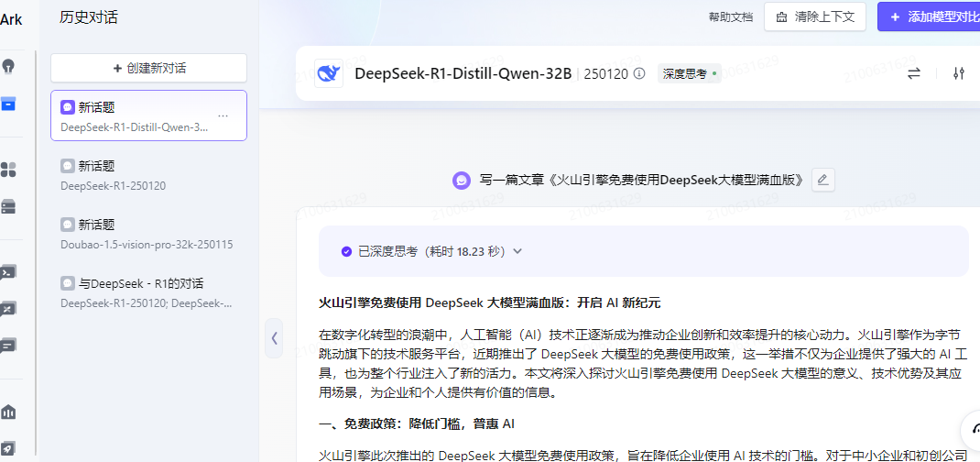Click the model name DeepSeek-R1-Distill-Qwen-32B
The height and width of the screenshot is (462, 980).
coord(463,73)
